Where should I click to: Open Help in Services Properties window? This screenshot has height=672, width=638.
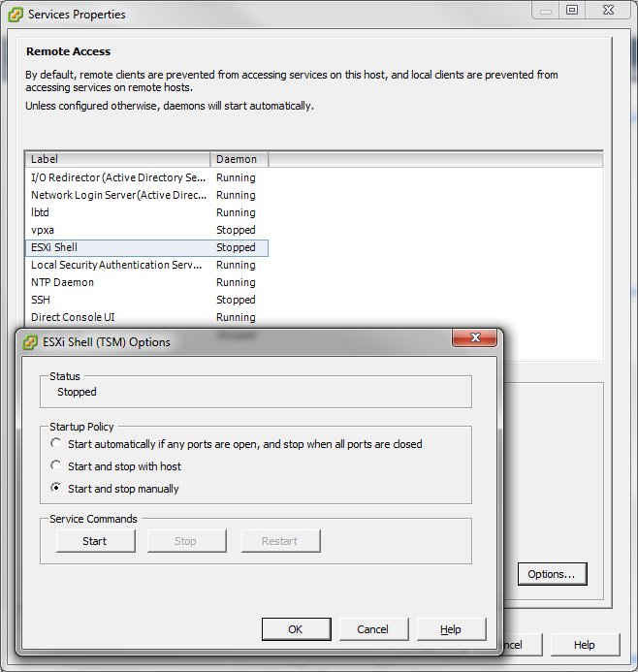[x=585, y=645]
